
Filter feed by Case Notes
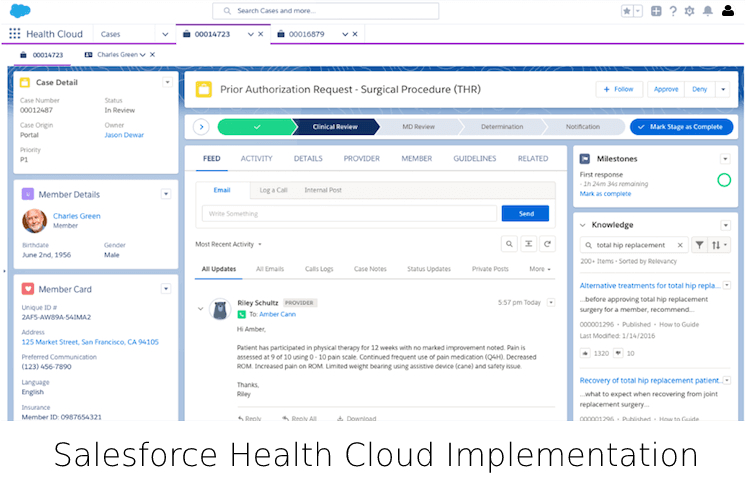pyautogui.click(x=370, y=269)
